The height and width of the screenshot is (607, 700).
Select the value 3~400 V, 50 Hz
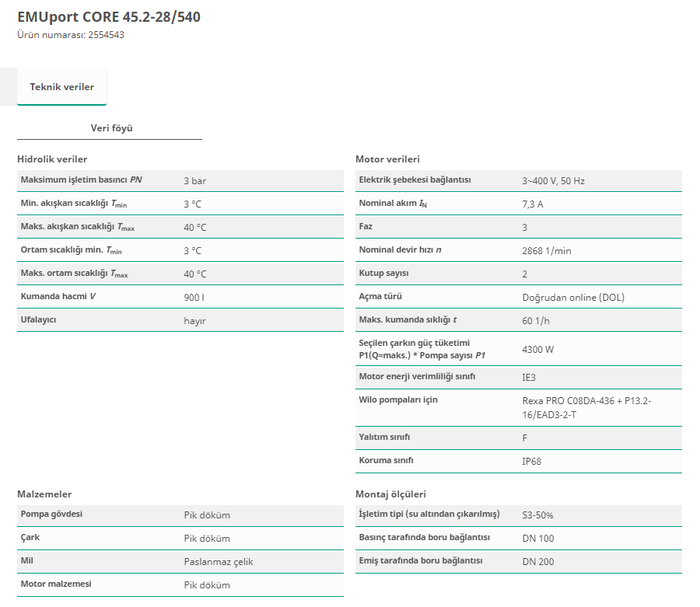pyautogui.click(x=553, y=181)
